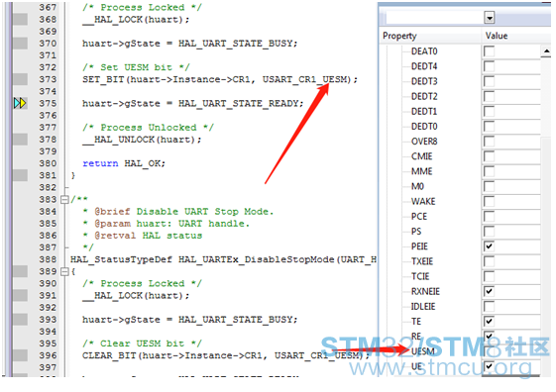
Task: Collapse the function body at line 389
Action: tap(64, 271)
